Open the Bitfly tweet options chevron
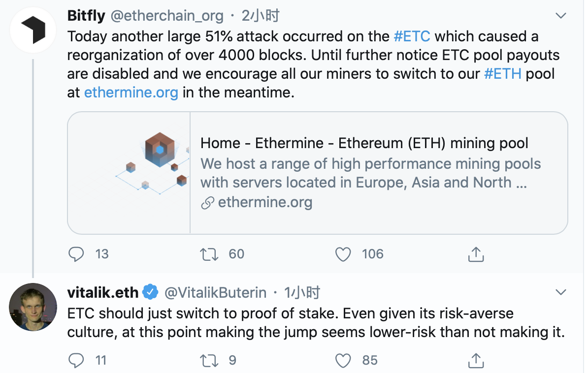588x373 pixels. (560, 16)
